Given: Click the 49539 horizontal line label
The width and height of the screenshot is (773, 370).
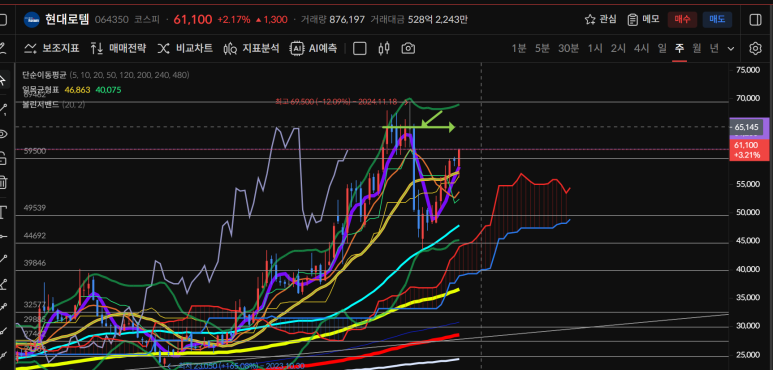Looking at the screenshot, I should click(35, 208).
